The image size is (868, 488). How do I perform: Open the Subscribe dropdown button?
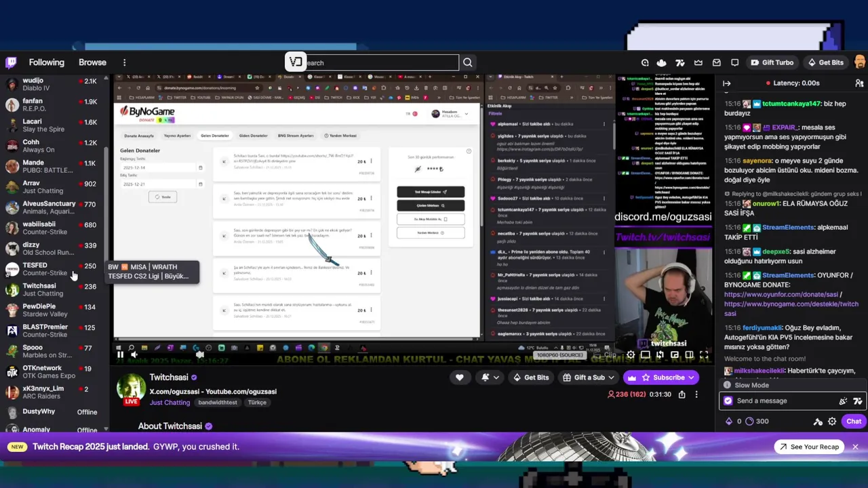(x=661, y=378)
